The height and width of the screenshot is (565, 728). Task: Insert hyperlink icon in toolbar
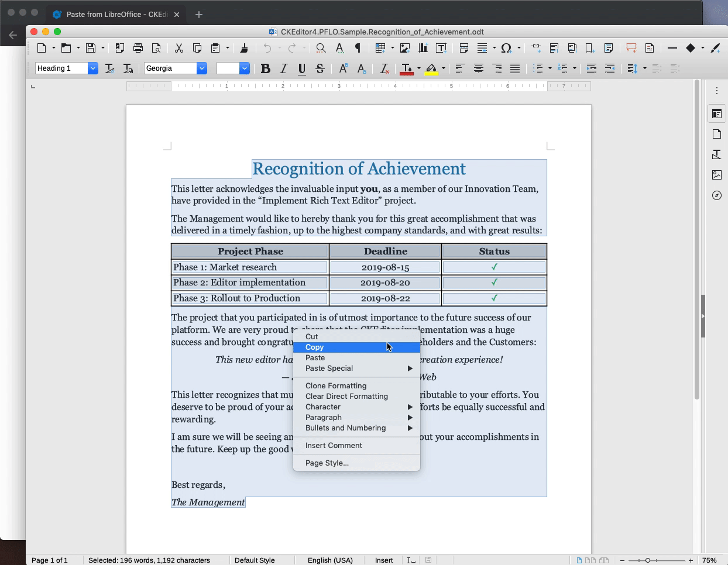pos(536,48)
